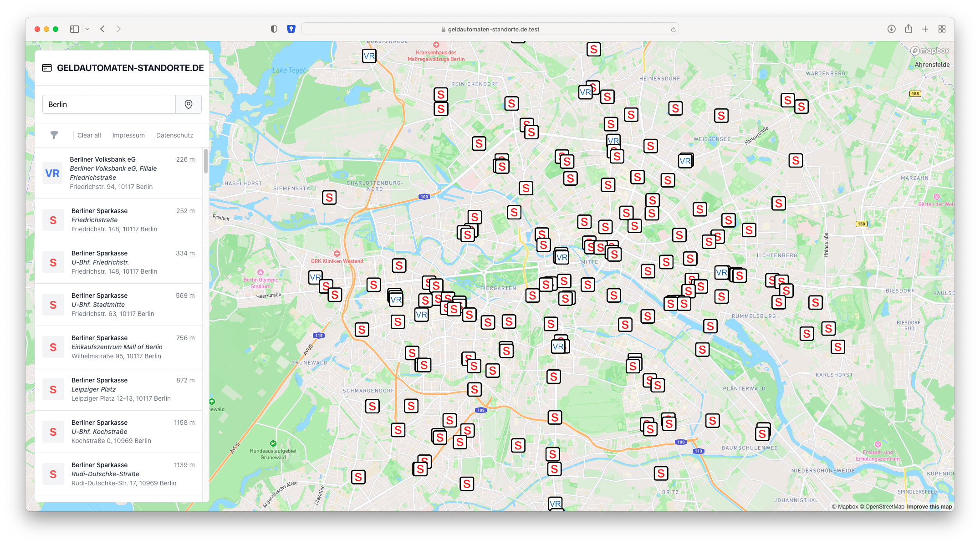Click the Share icon in Safari toolbar
980x545 pixels.
909,29
